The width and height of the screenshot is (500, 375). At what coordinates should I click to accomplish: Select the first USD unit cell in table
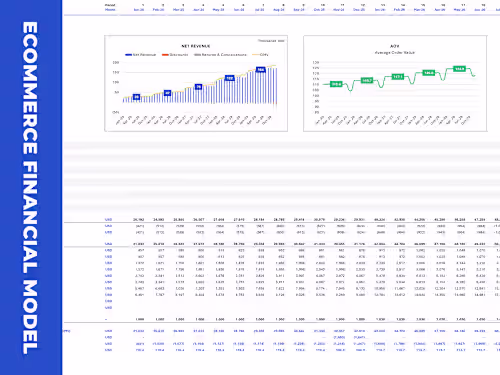click(108, 220)
